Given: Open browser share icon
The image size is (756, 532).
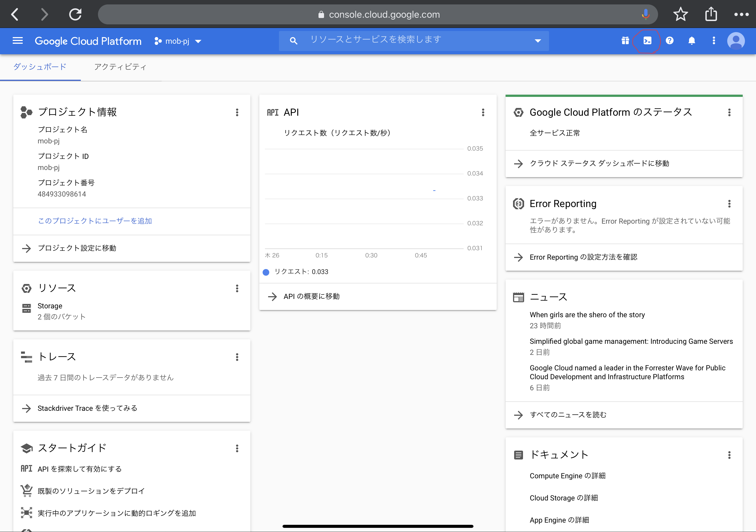Looking at the screenshot, I should (711, 14).
